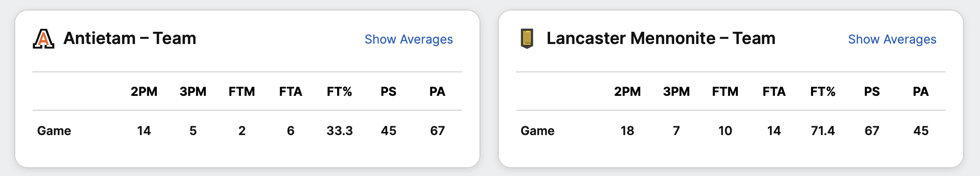This screenshot has height=176, width=980.
Task: Click Antietam's 33.3 free throw percentage value
Action: pyautogui.click(x=339, y=131)
